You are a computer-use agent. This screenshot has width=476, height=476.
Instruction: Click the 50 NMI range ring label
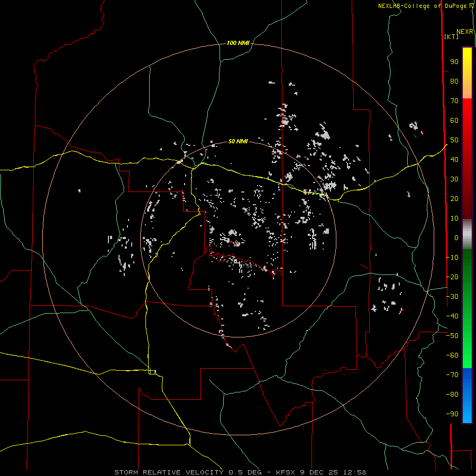238,141
